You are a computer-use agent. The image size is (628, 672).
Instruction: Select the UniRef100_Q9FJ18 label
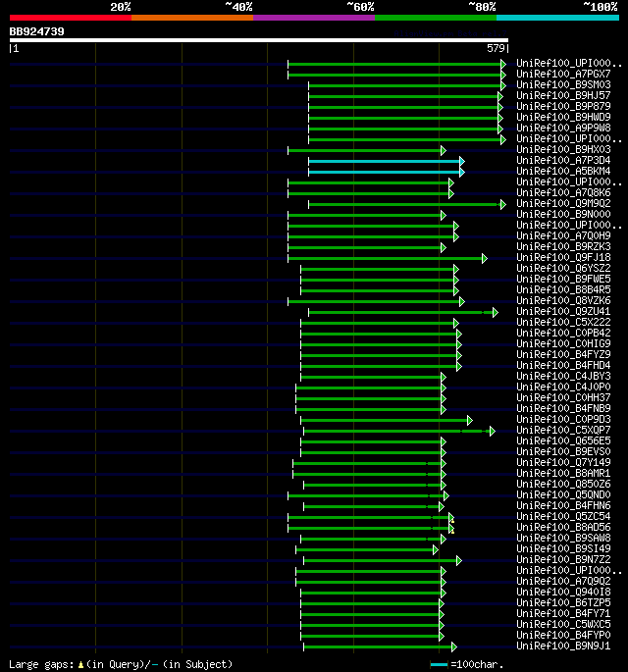coord(563,258)
